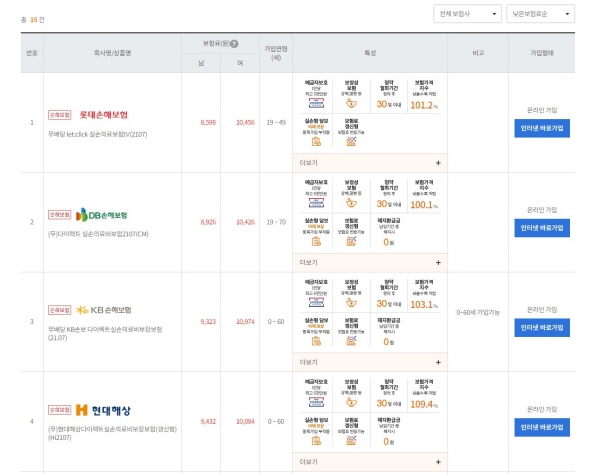Screen dimensions: 600x474
Task: Click the 손해보험 badge beside 현대해상 logo
Action: pos(59,410)
